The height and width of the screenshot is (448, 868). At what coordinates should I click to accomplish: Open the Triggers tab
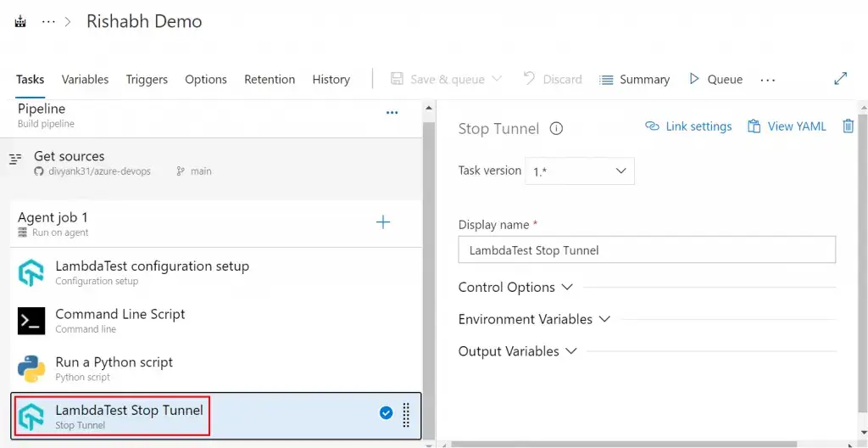point(147,79)
